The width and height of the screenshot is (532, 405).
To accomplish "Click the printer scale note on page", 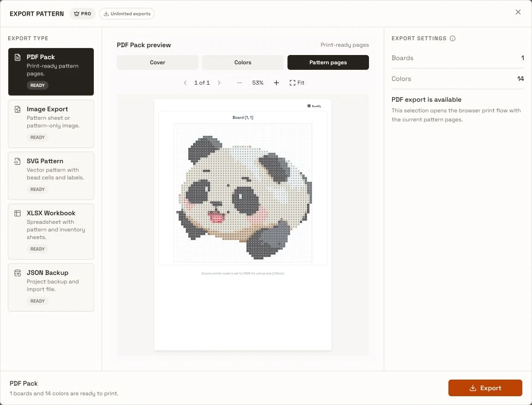I will point(242,273).
